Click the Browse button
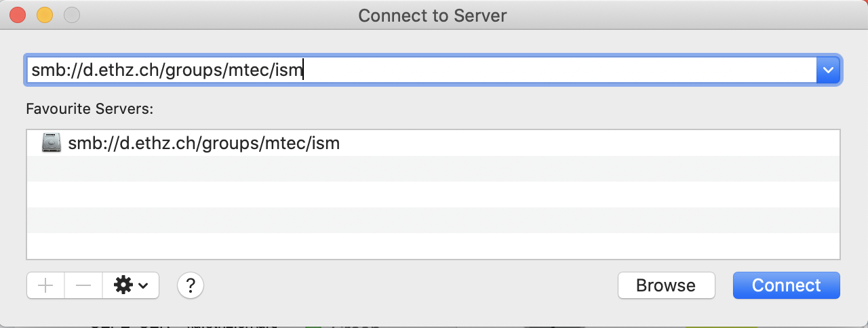 [666, 285]
